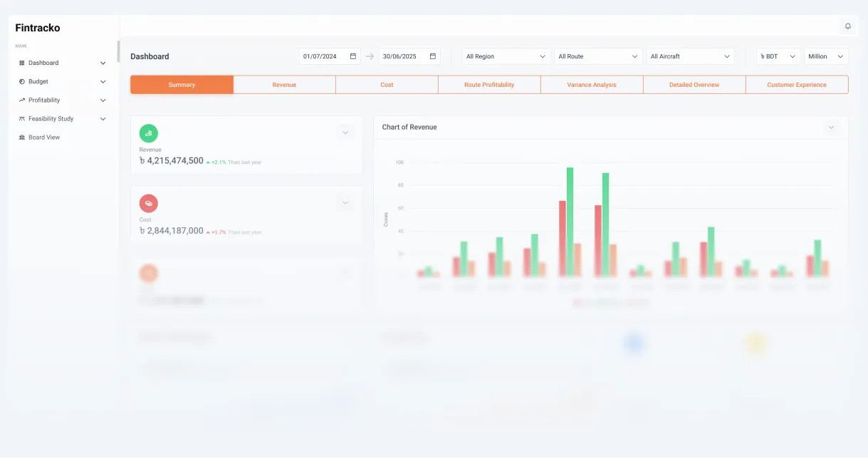
Task: Change the BDT currency selector
Action: click(x=778, y=56)
